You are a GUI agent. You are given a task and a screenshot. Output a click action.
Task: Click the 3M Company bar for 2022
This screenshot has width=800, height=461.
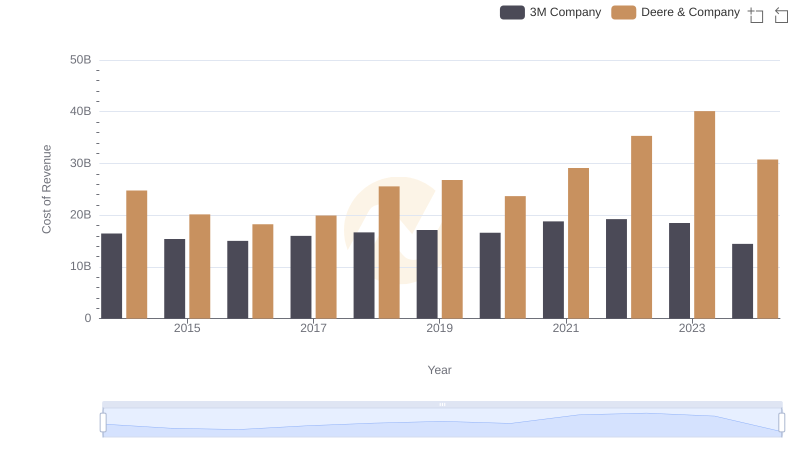[x=616, y=269]
